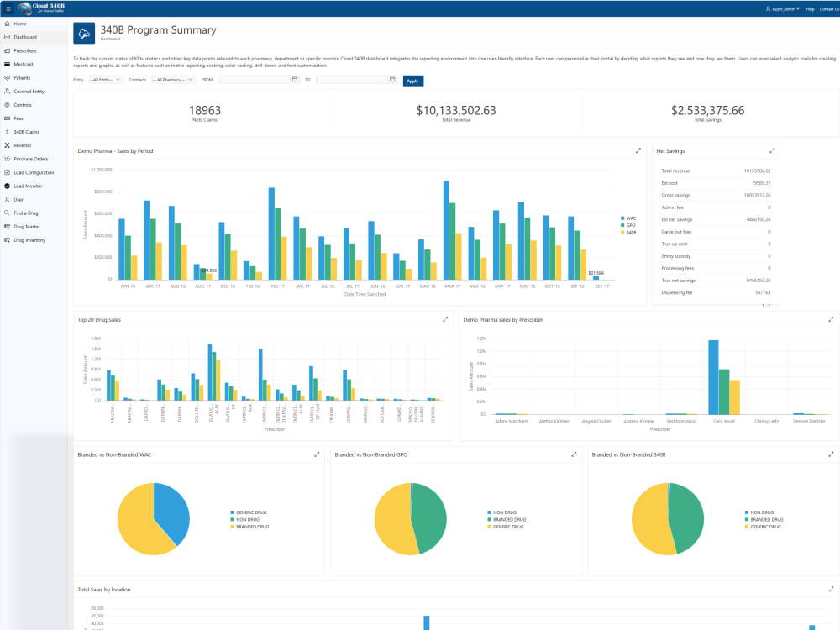Select Dashboard in the sidebar
Screen dimensions: 840x630
pyautogui.click(x=25, y=37)
